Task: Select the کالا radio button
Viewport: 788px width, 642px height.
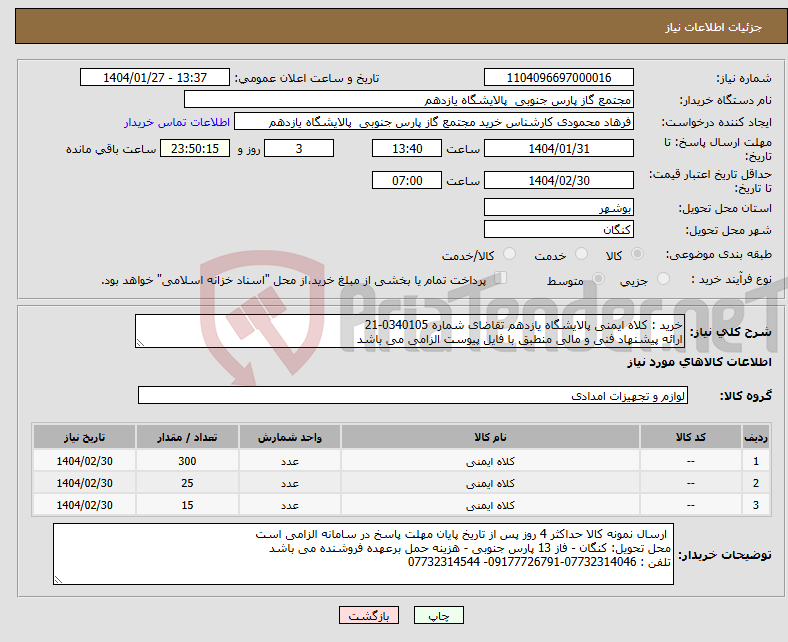Action: click(x=637, y=254)
